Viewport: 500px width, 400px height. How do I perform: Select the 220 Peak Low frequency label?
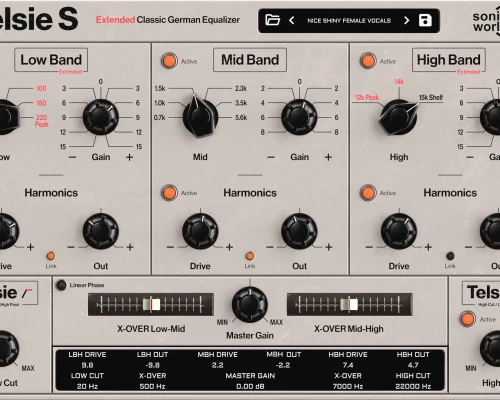(42, 121)
